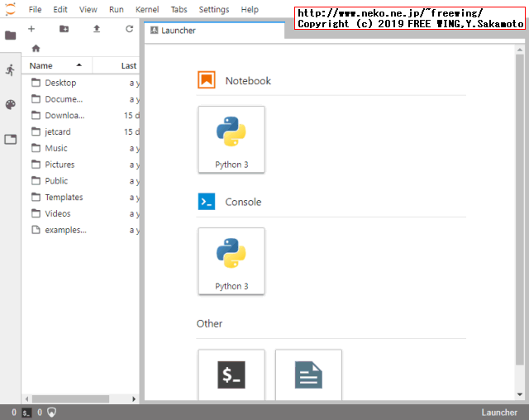529x420 pixels.
Task: Open the Open Tabs sidebar panel
Action: [10, 140]
